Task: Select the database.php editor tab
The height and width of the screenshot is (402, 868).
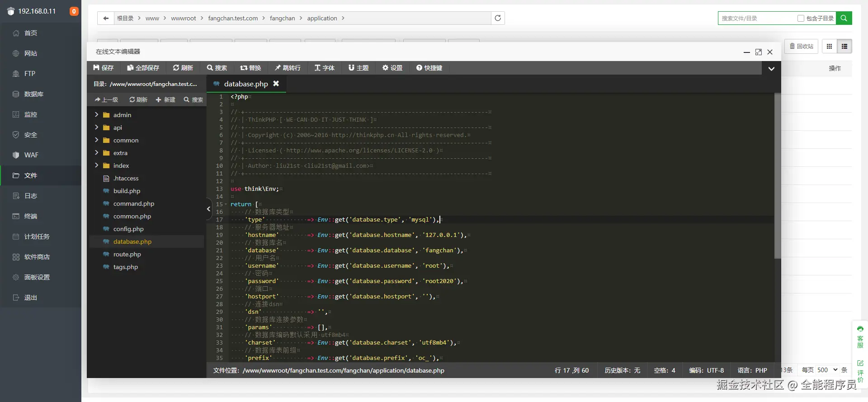Action: click(245, 84)
